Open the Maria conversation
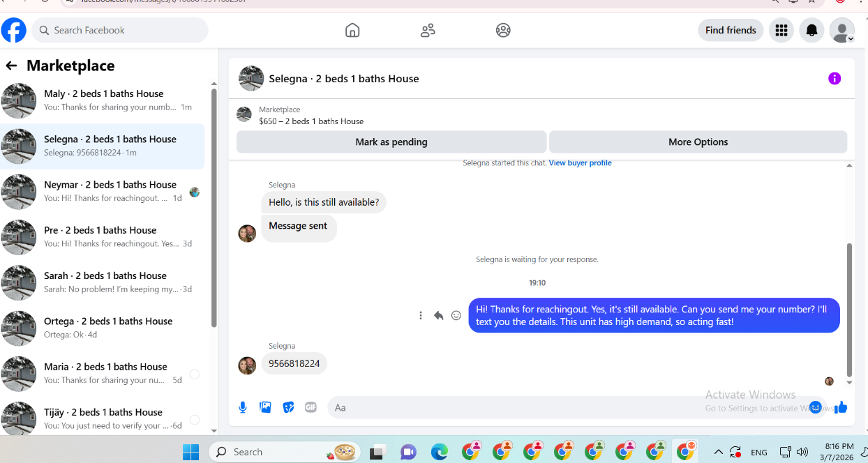 click(x=103, y=373)
